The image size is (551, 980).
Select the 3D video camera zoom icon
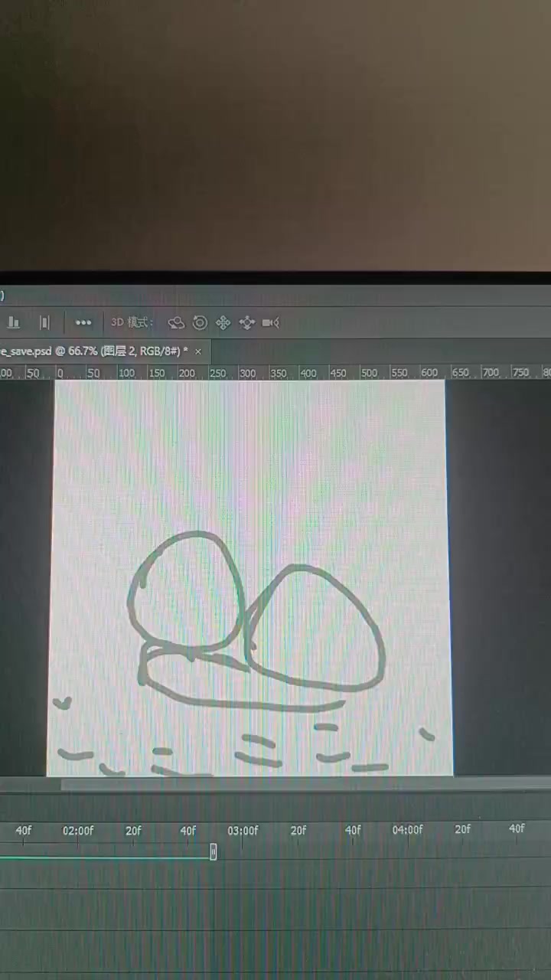[x=270, y=322]
